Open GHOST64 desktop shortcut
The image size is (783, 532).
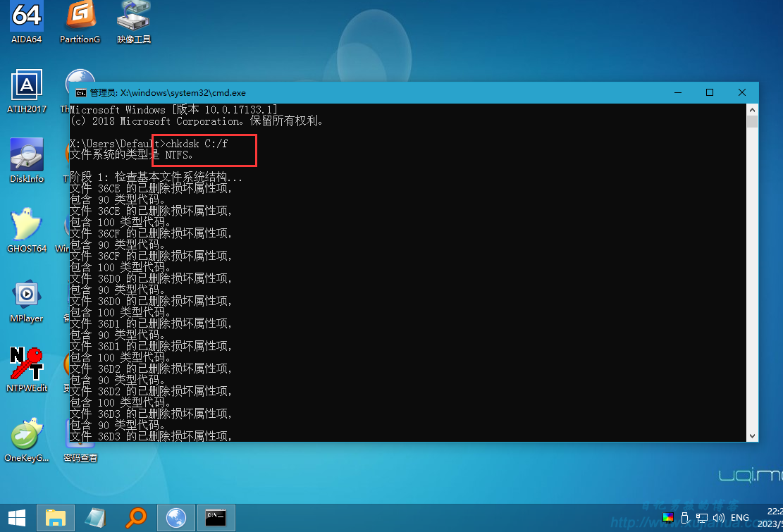pyautogui.click(x=27, y=230)
